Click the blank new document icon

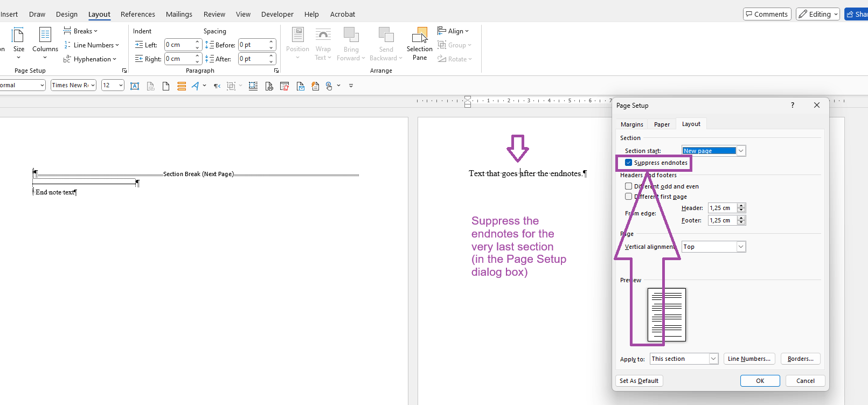click(166, 86)
